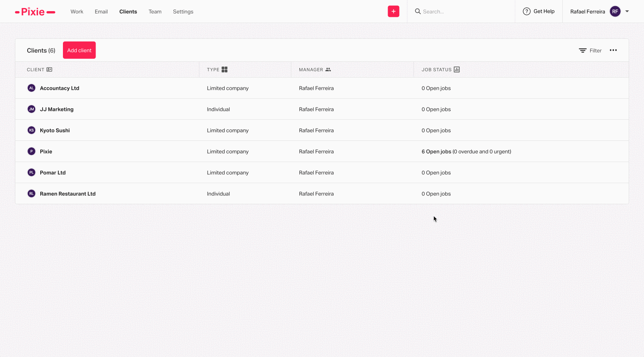
Task: Click the KS avatar for Kyoto Sushi
Action: (x=31, y=130)
